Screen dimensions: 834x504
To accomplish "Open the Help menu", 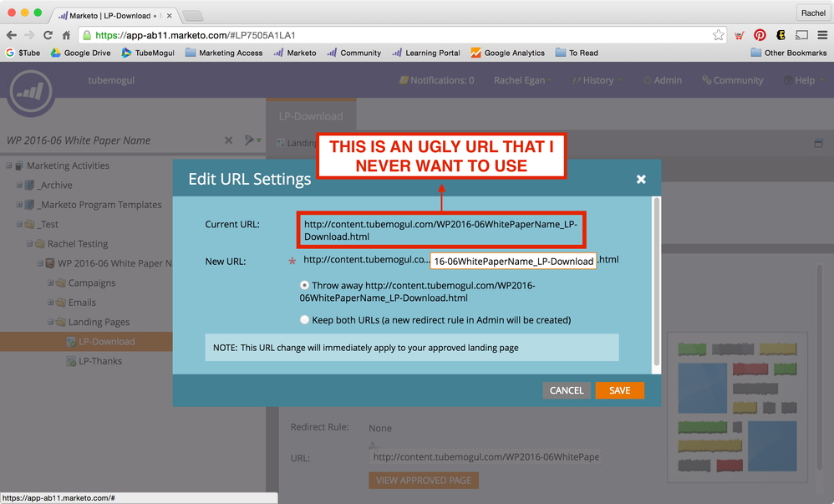I will [804, 80].
